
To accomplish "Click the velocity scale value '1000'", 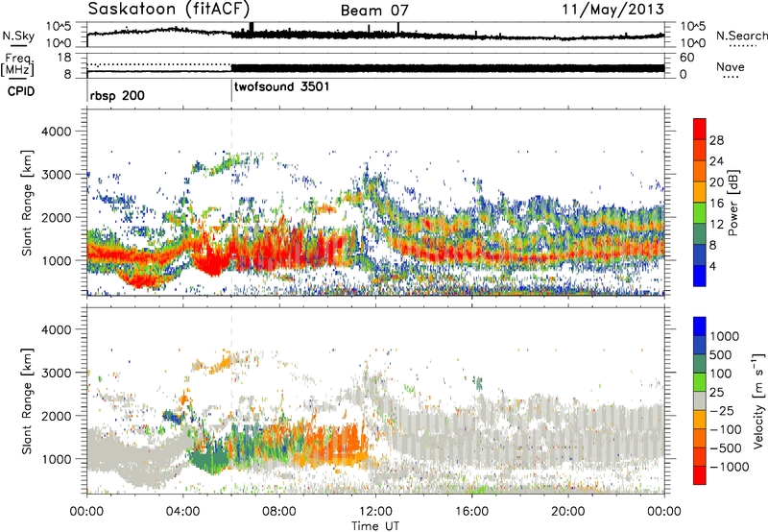I will (724, 336).
